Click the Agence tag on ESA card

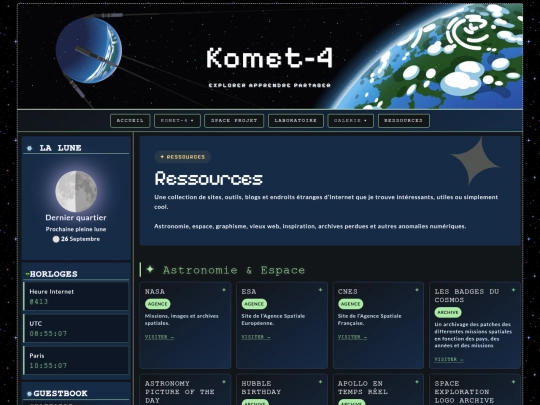(254, 304)
